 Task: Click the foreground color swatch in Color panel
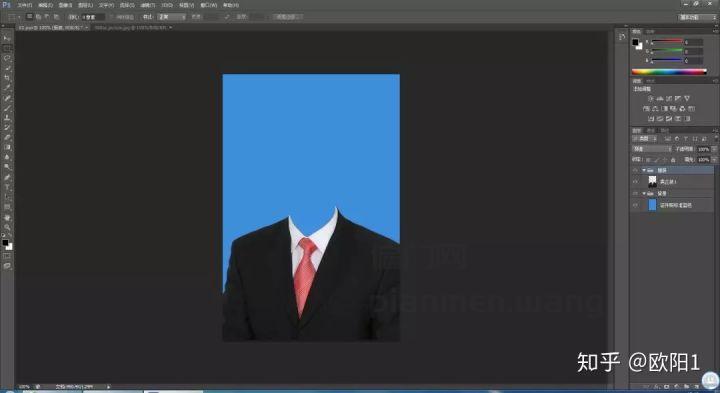pyautogui.click(x=635, y=42)
